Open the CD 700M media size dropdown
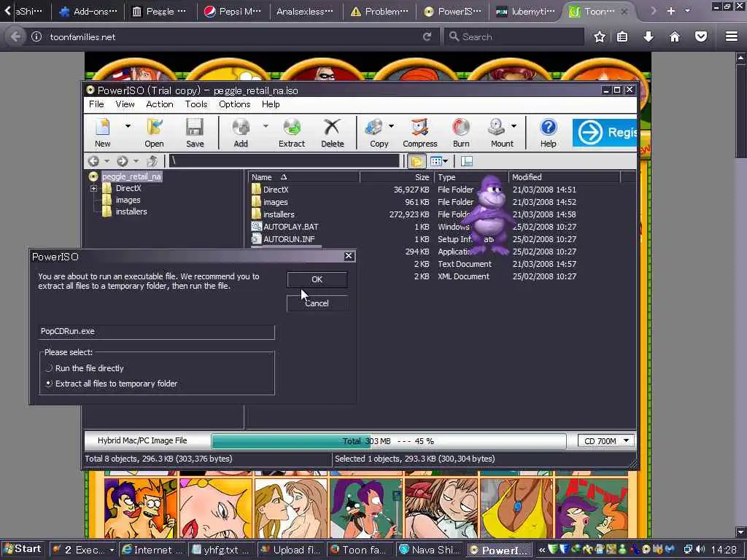747x560 pixels. point(626,441)
